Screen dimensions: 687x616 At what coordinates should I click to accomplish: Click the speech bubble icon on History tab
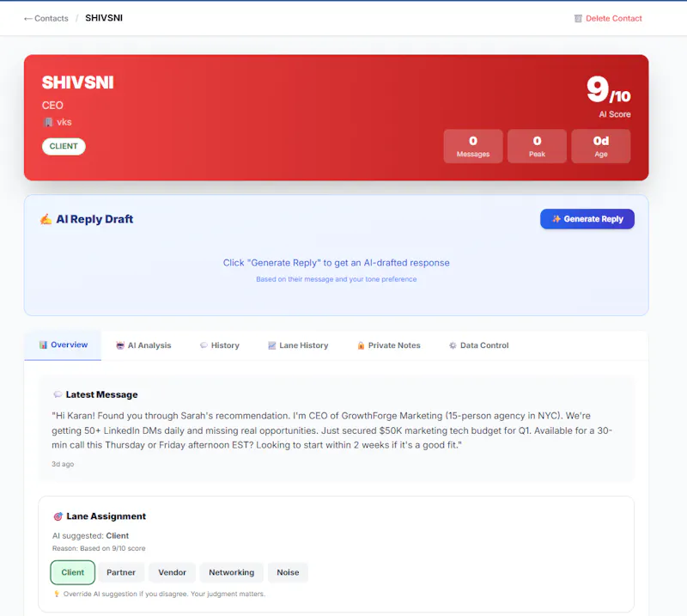click(x=204, y=345)
